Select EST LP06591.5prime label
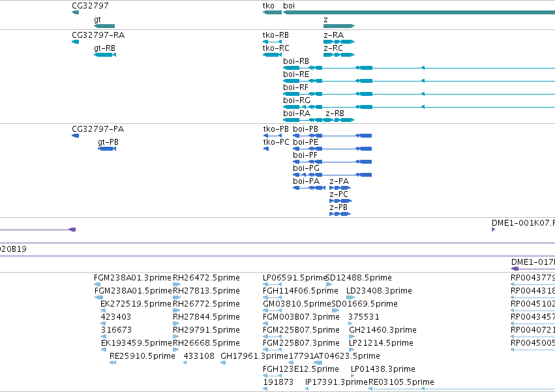The image size is (555, 392). [295, 278]
